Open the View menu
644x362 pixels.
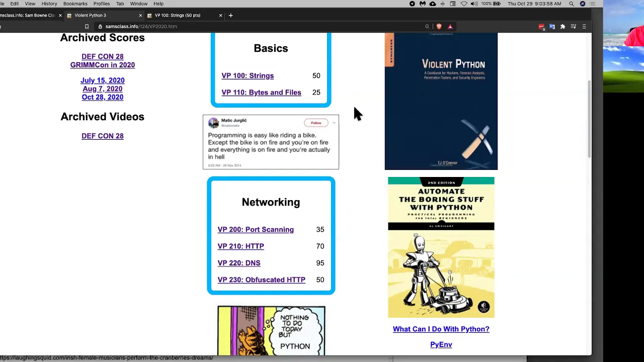click(30, 4)
